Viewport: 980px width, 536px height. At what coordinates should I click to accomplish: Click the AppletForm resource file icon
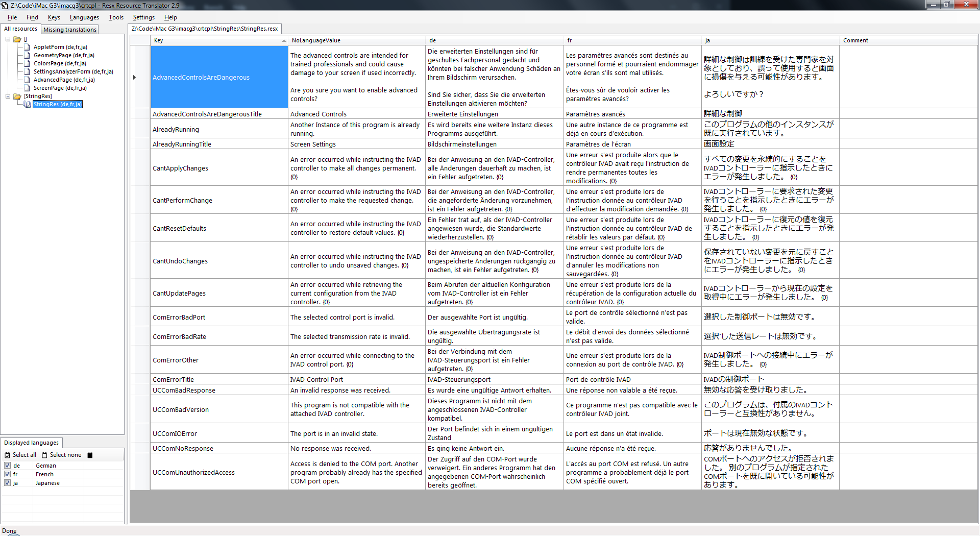[28, 47]
